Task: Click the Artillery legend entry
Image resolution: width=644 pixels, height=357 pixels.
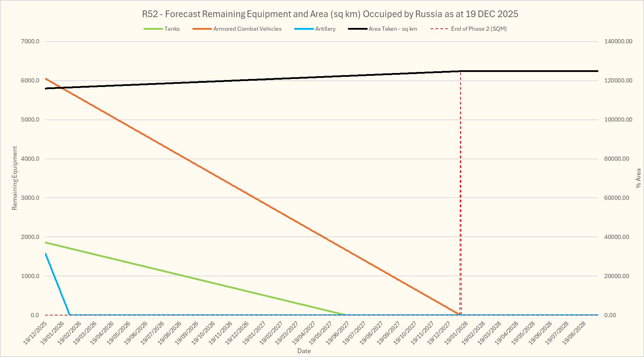Action: [325, 29]
